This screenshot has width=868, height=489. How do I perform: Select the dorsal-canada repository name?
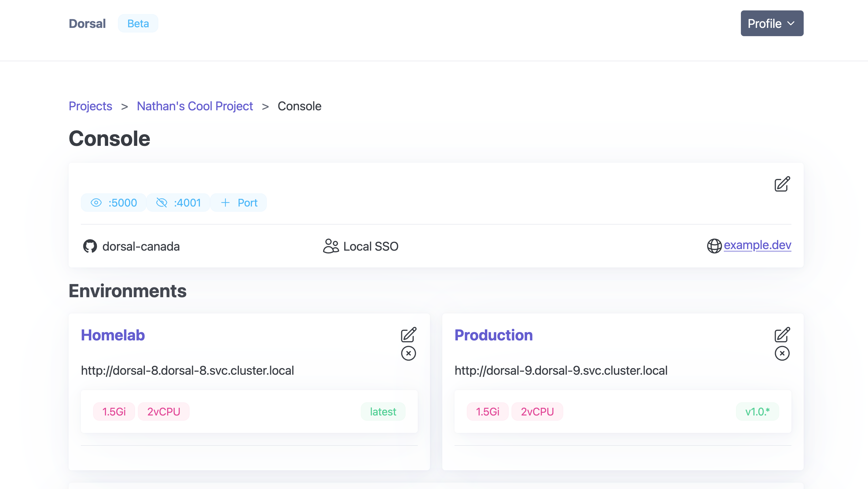(x=141, y=246)
